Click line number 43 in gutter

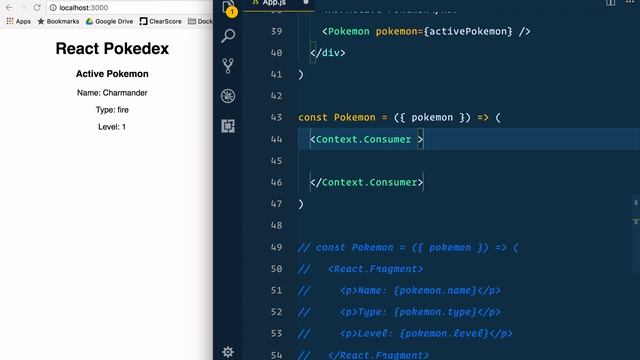click(276, 118)
